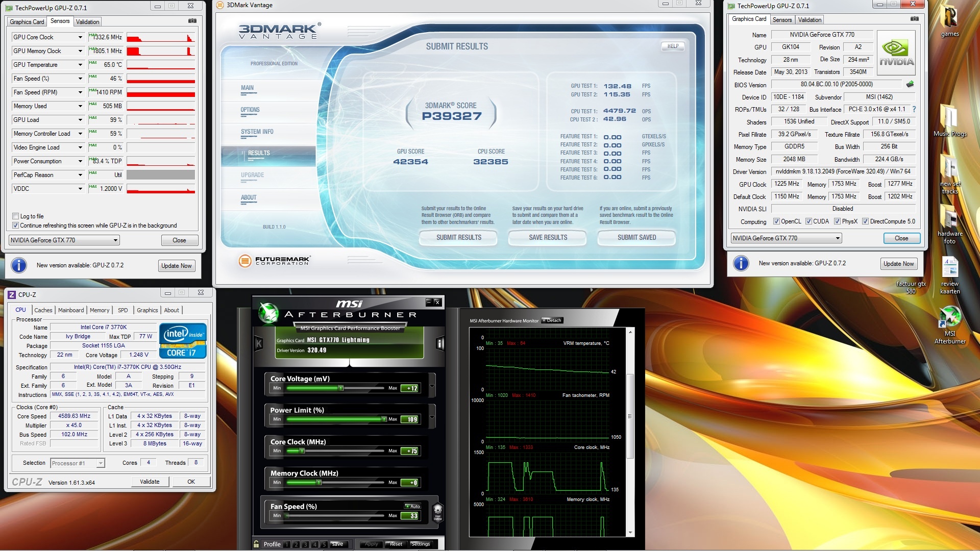This screenshot has height=551, width=980.
Task: Select the MSI Afterburner desktop shortcut
Action: (x=950, y=325)
